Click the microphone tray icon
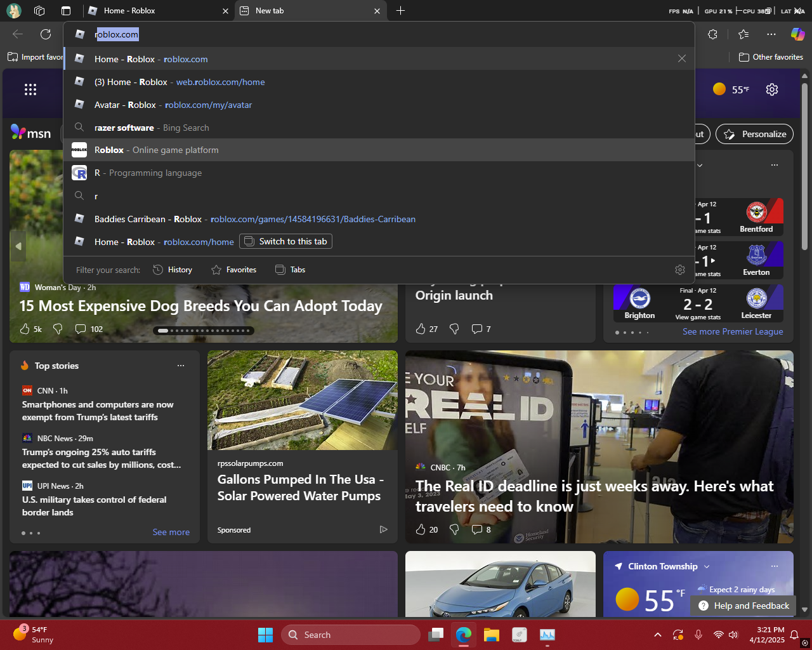 [698, 635]
